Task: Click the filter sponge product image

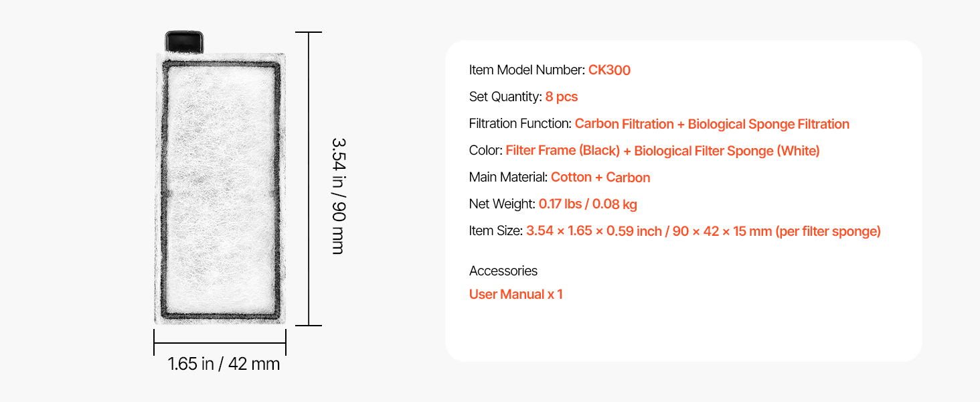Action: coord(220,178)
